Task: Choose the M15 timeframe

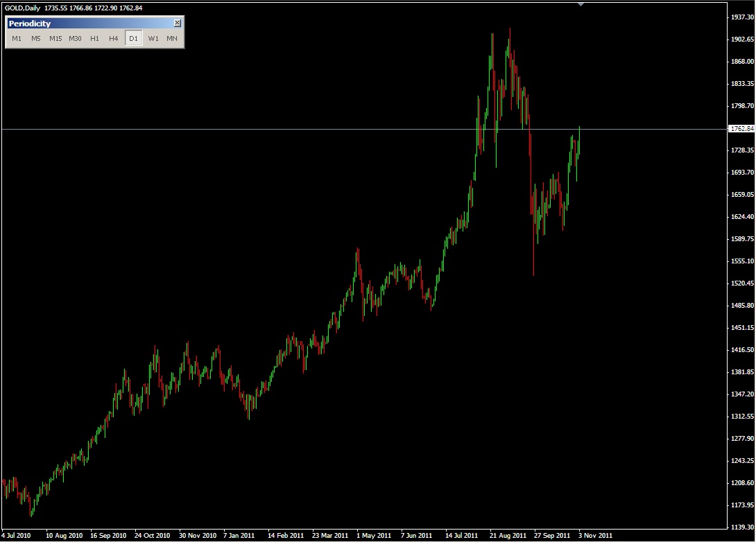Action: coord(55,39)
